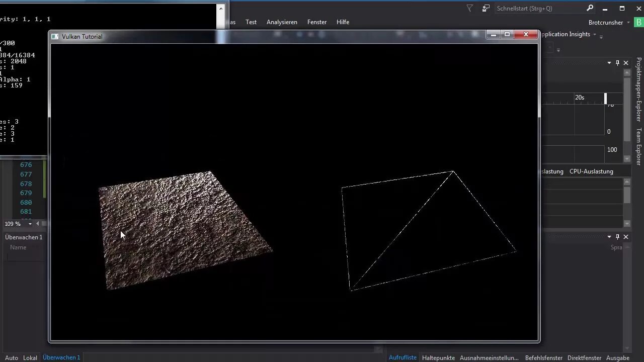The height and width of the screenshot is (362, 644).
Task: Switch to the Haltepunkte tab
Action: [438, 357]
